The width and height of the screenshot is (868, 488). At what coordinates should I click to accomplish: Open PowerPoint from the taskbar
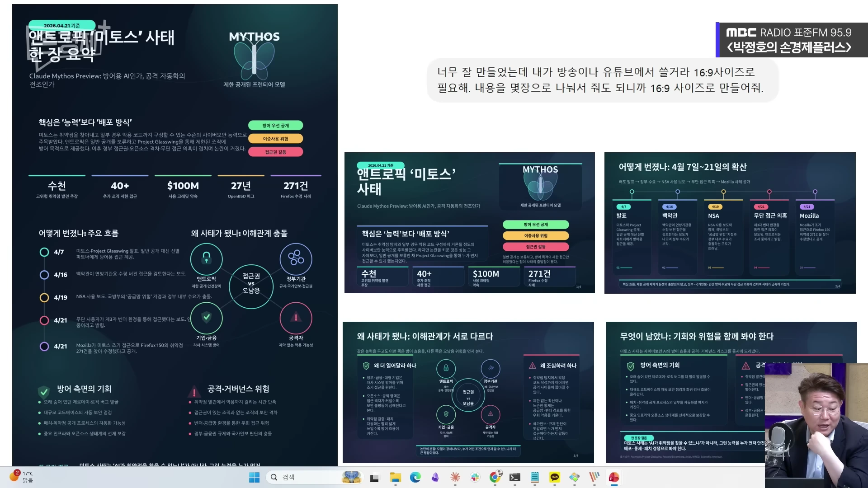pos(614,477)
